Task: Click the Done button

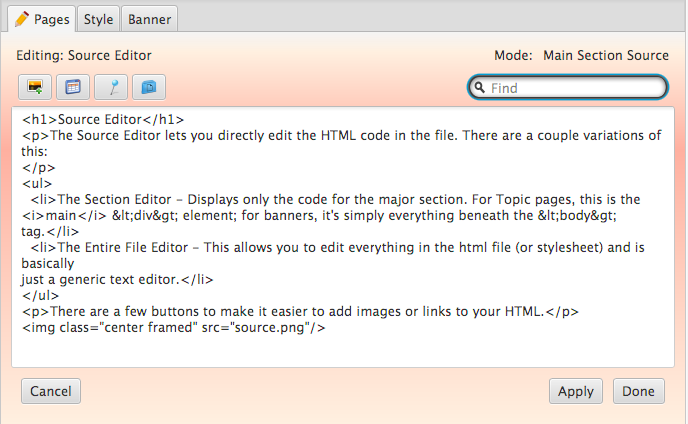Action: pyautogui.click(x=638, y=391)
